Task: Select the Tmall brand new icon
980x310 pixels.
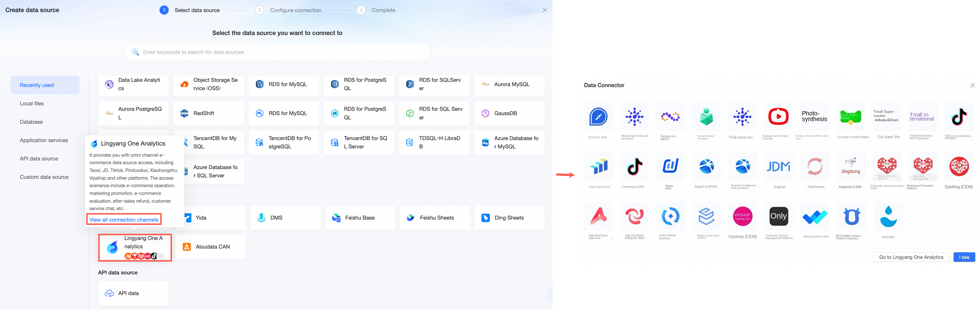Action: (742, 117)
